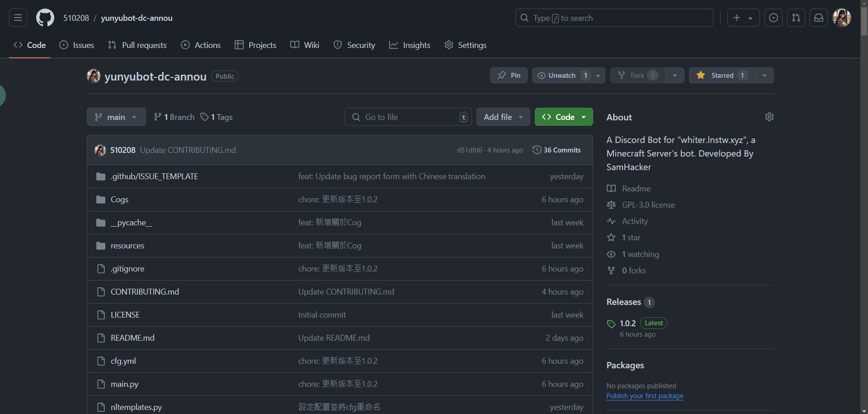Open commit hash d51dfd6
Viewport: 868px width, 414px height.
pyautogui.click(x=469, y=150)
